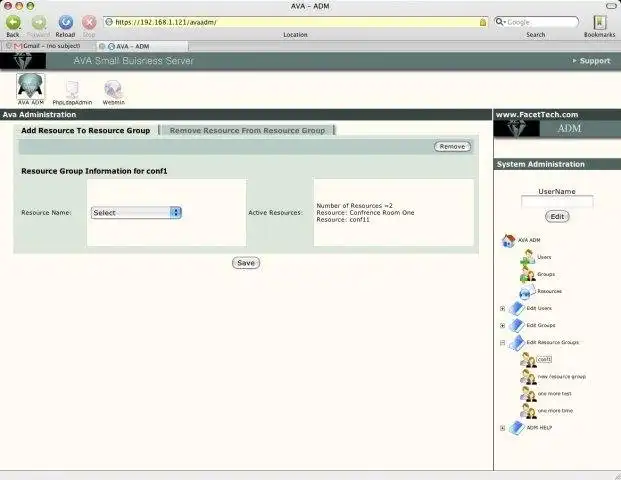Image resolution: width=621 pixels, height=480 pixels.
Task: Click the greyed Forward arrow icon
Action: pyautogui.click(x=39, y=23)
